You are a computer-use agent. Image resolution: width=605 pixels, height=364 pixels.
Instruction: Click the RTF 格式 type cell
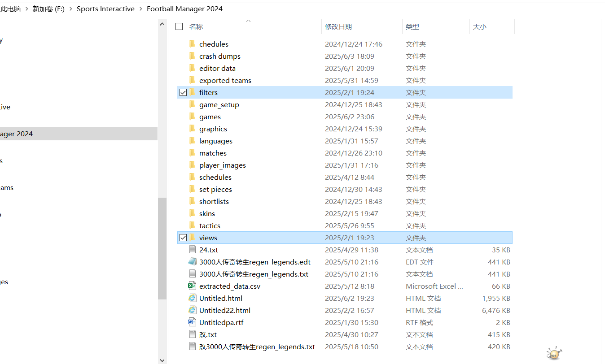[419, 322]
